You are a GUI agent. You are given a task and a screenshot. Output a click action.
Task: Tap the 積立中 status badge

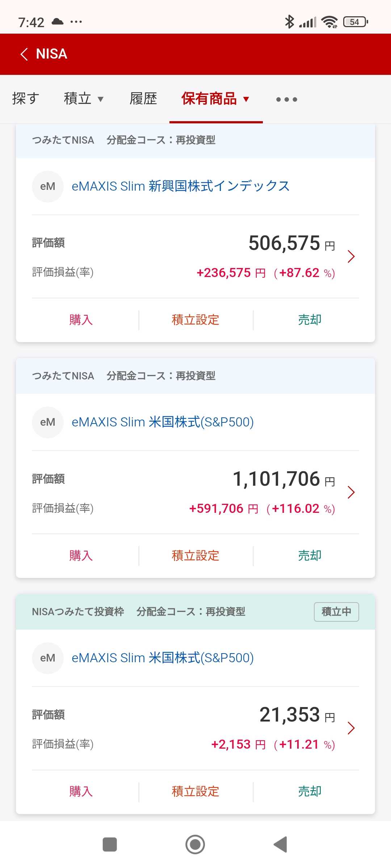point(336,612)
